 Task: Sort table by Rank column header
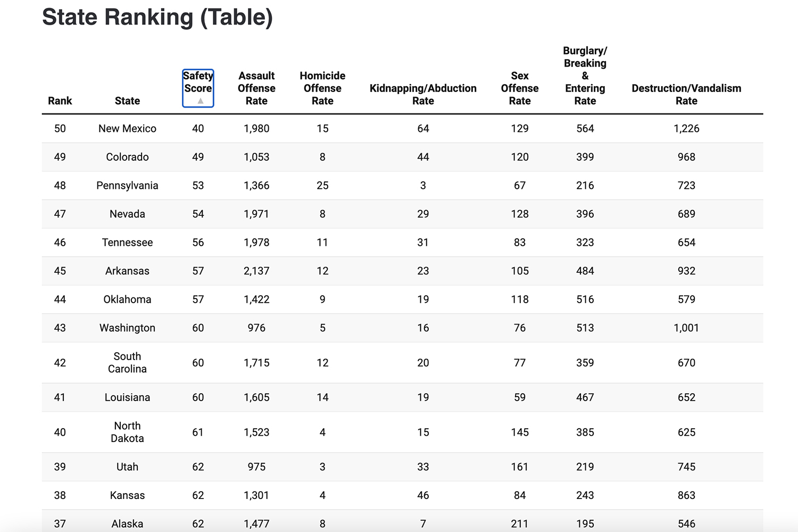click(60, 101)
